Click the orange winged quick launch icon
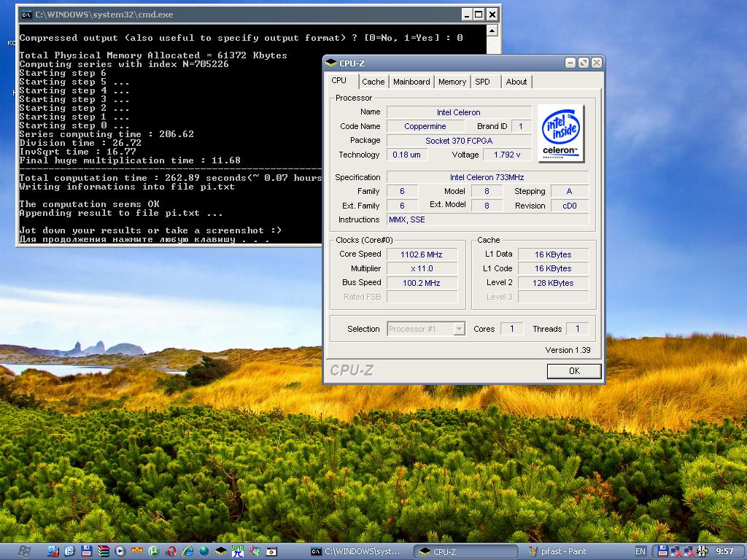Screen dimensions: 747x560 click(136, 551)
